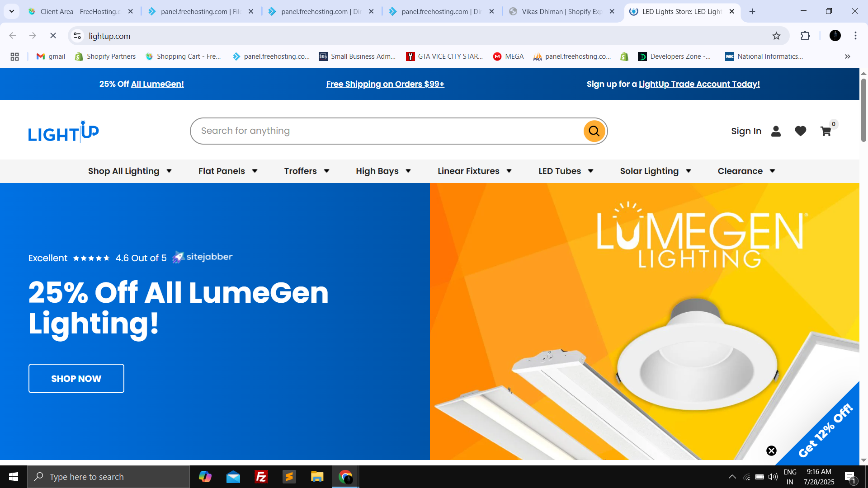Bookmark page with star icon
The width and height of the screenshot is (868, 488).
(776, 36)
